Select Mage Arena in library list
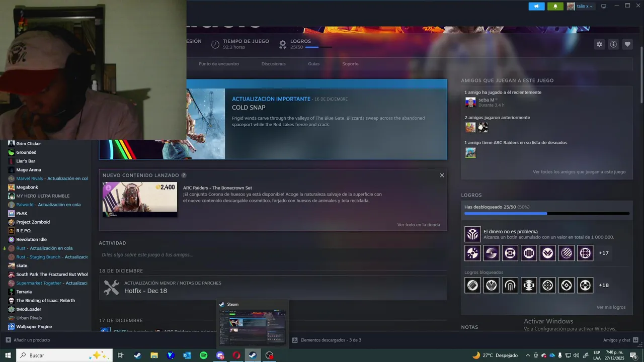Screen dimensions: 644x362 [29, 170]
